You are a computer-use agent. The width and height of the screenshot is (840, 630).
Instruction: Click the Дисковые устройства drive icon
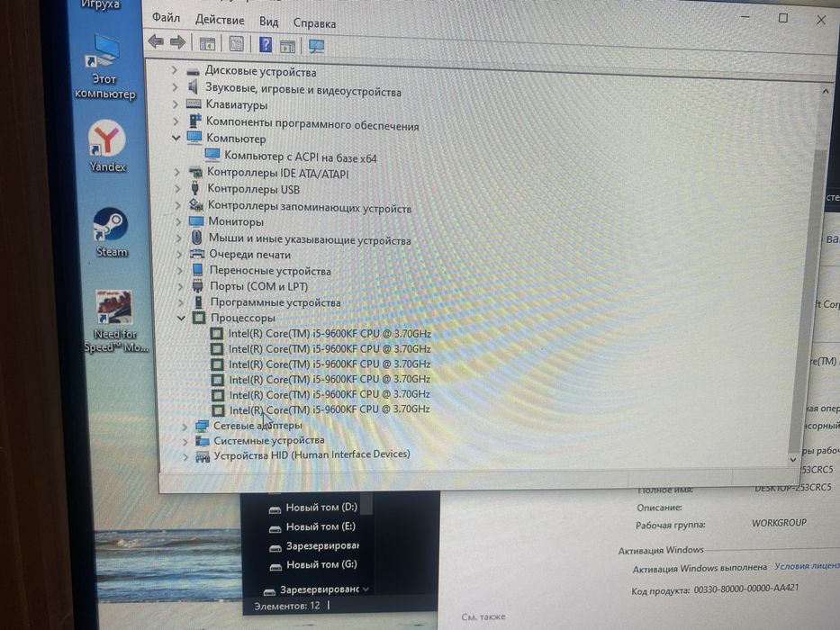pos(193,71)
